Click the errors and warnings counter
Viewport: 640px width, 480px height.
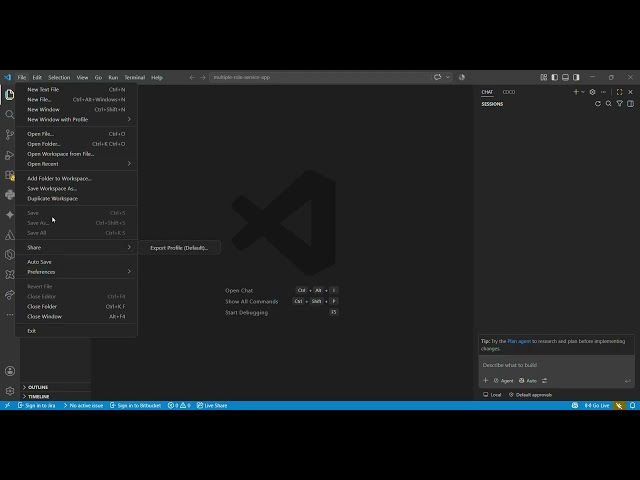coord(179,405)
